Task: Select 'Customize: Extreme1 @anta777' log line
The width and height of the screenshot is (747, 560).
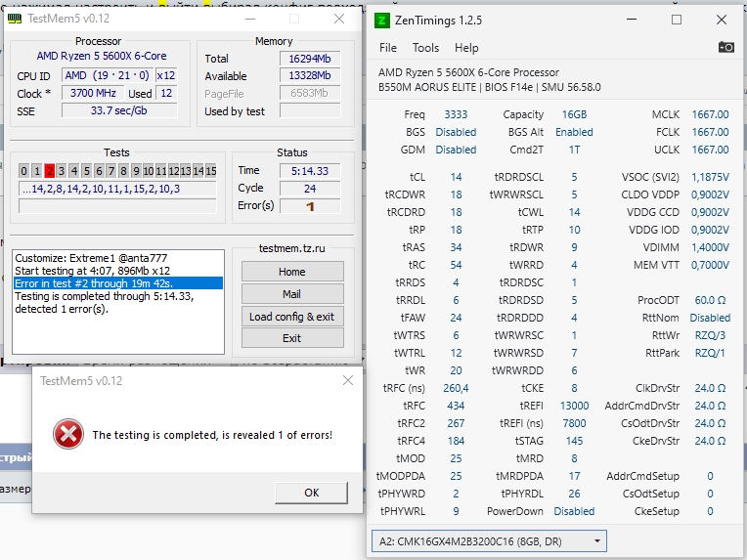Action: [92, 258]
